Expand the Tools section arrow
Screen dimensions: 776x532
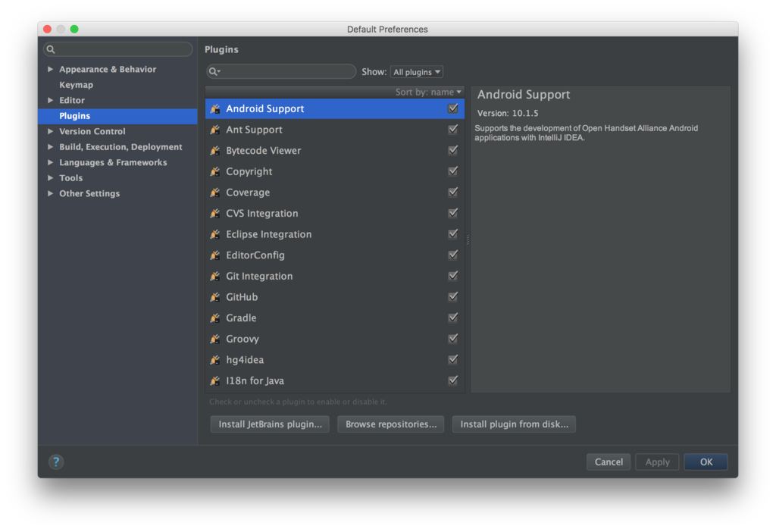click(x=51, y=177)
